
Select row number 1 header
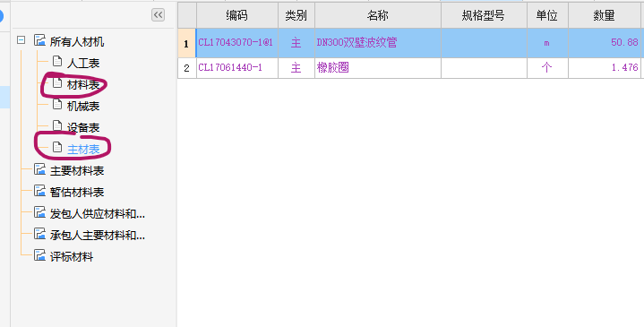tap(187, 43)
